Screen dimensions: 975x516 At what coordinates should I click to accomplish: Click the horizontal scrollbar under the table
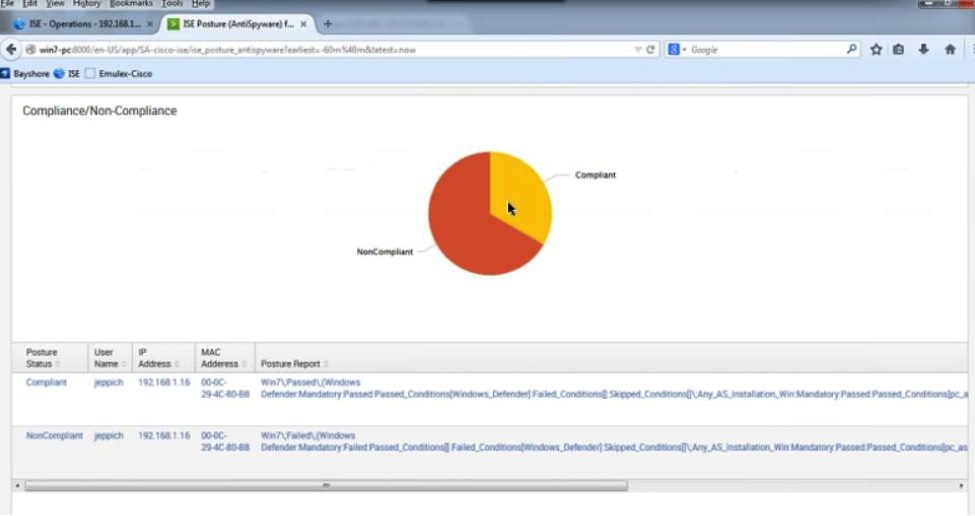click(x=326, y=486)
